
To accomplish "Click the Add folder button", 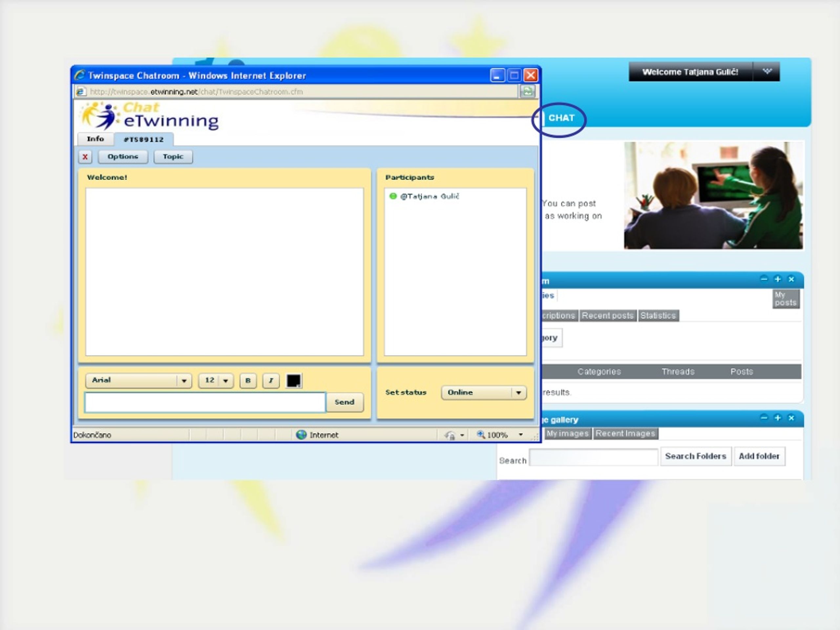I will point(759,456).
